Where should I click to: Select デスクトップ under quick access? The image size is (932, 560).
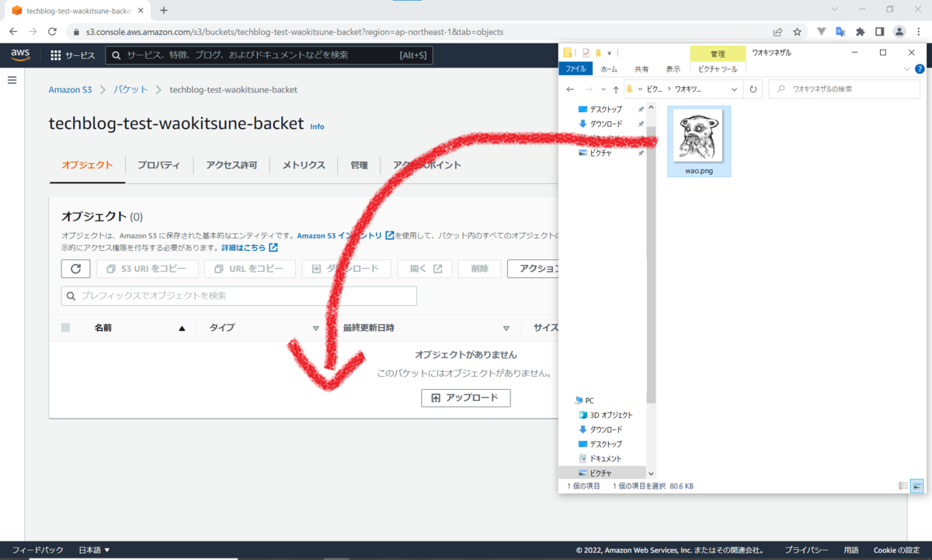tap(606, 110)
